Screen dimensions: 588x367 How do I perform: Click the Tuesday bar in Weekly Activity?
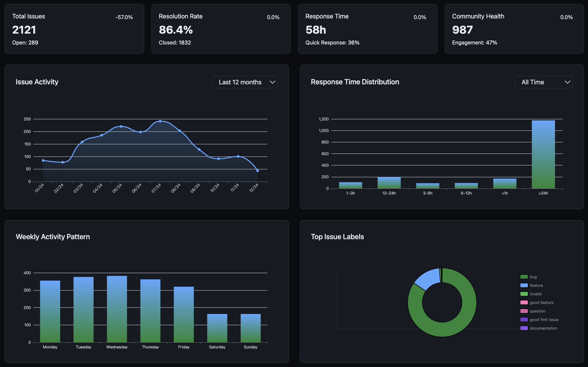[83, 310]
